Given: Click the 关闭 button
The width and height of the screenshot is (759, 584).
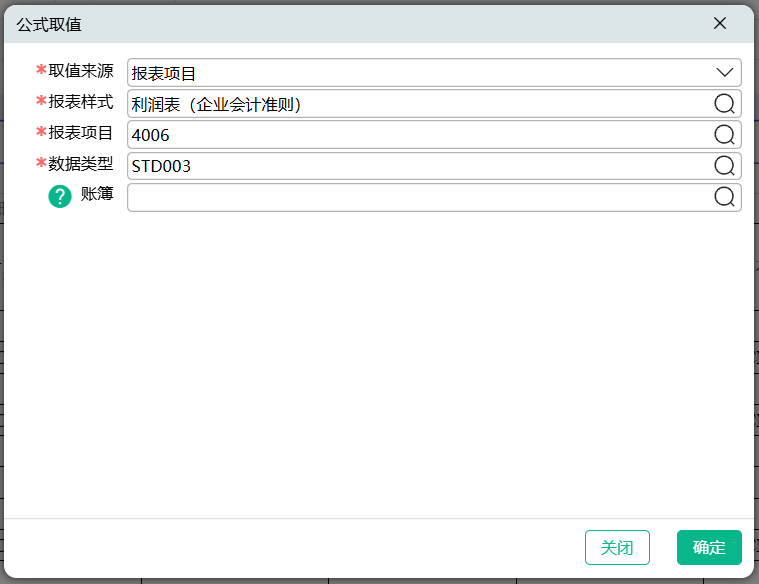Looking at the screenshot, I should tap(617, 548).
